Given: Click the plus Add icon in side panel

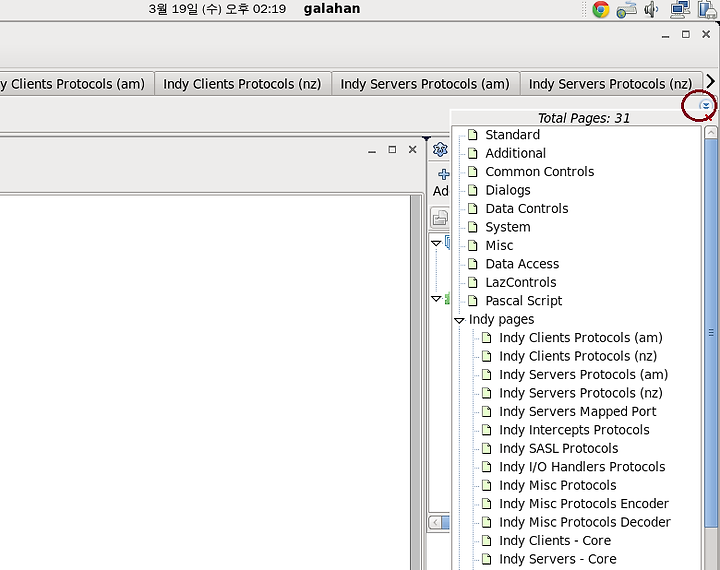Looking at the screenshot, I should pos(443,175).
